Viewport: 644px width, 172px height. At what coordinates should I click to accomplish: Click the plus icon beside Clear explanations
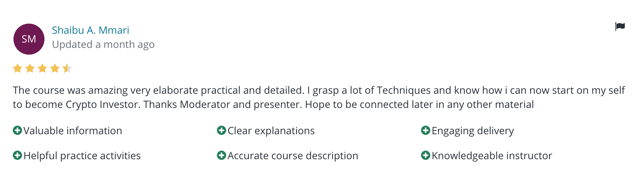[x=221, y=130]
